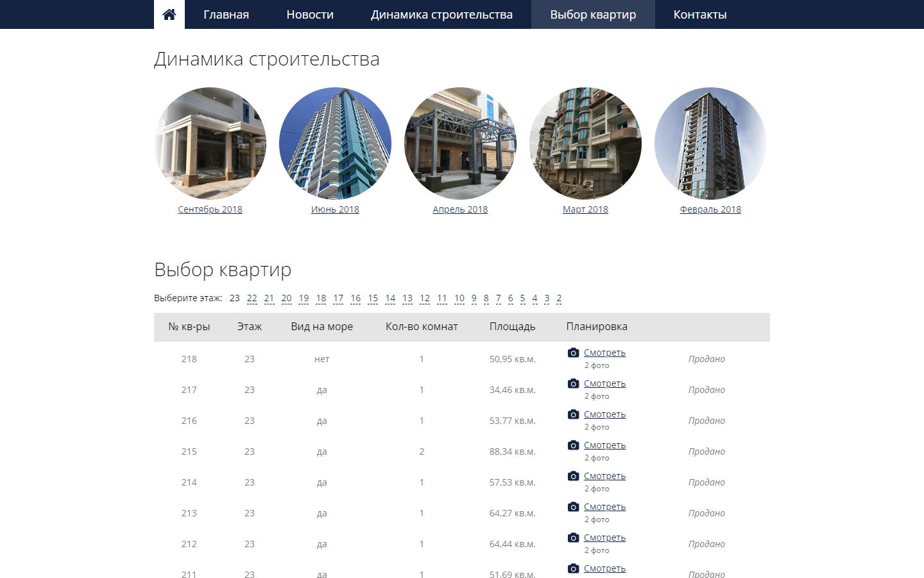The image size is (924, 578).
Task: Select floor 2 in the floor selector
Action: pyautogui.click(x=559, y=298)
